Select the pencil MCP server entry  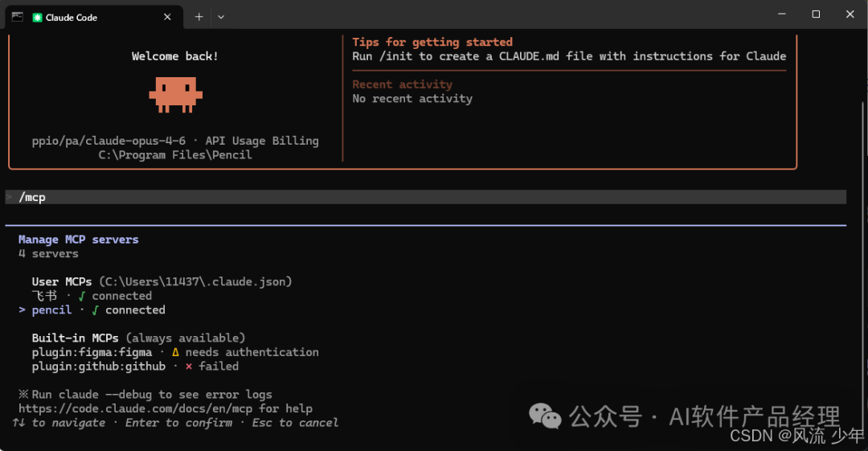point(51,310)
